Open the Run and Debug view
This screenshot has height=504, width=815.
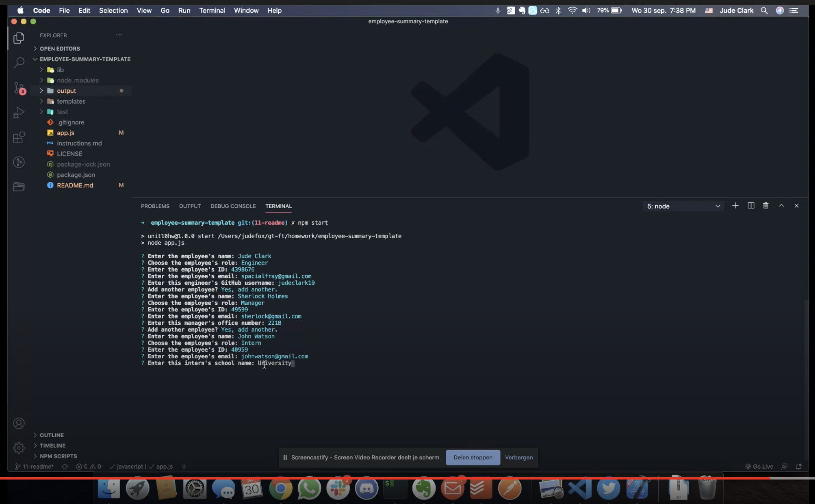pos(19,112)
